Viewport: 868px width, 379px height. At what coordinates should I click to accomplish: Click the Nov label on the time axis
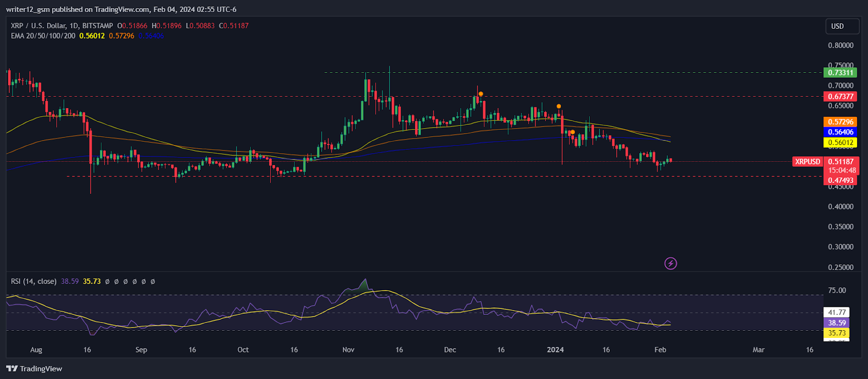point(348,350)
